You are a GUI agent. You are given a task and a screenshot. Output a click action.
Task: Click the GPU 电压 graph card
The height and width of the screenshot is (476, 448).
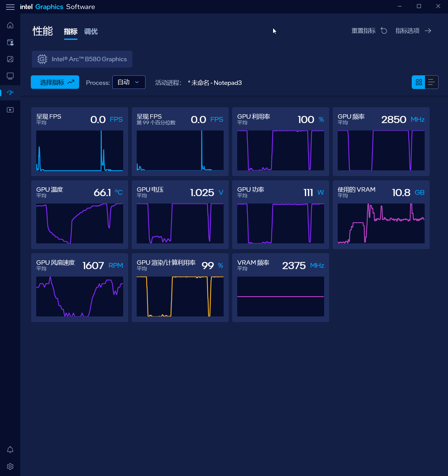pyautogui.click(x=180, y=215)
